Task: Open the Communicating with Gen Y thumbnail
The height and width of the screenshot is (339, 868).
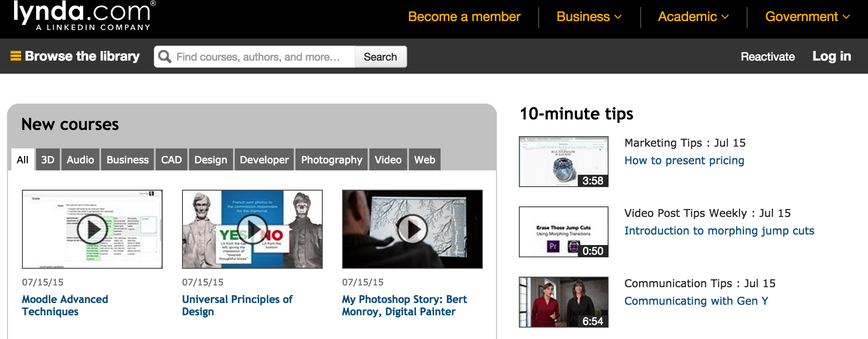Action: 564,302
